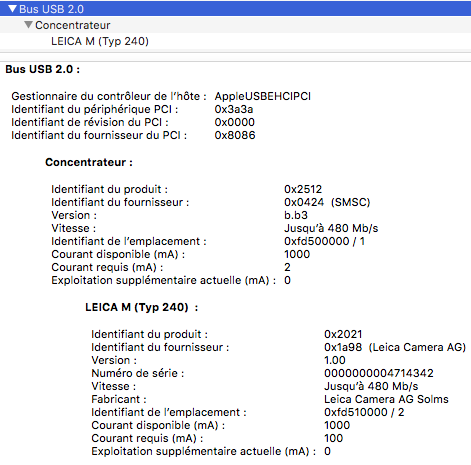471x465 pixels.
Task: Click the 'Concentrateur :' section heading
Action: point(89,162)
